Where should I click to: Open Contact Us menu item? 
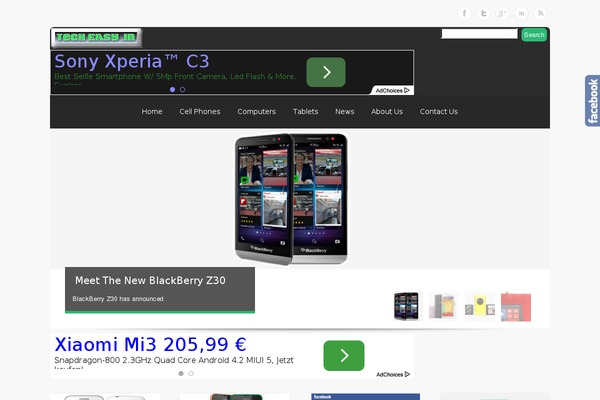tap(439, 111)
